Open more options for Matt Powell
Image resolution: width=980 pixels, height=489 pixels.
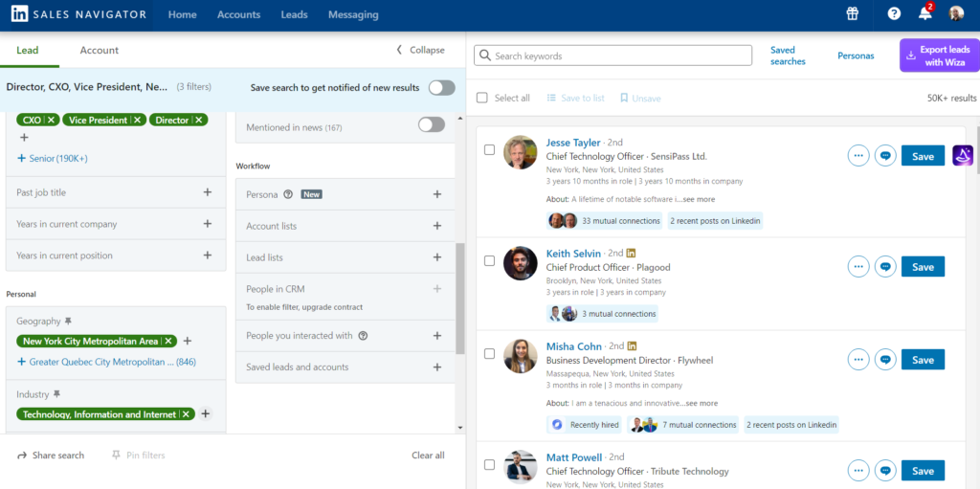pyautogui.click(x=858, y=470)
